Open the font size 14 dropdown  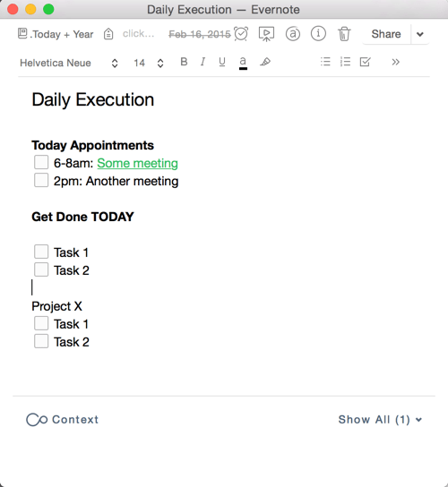149,63
